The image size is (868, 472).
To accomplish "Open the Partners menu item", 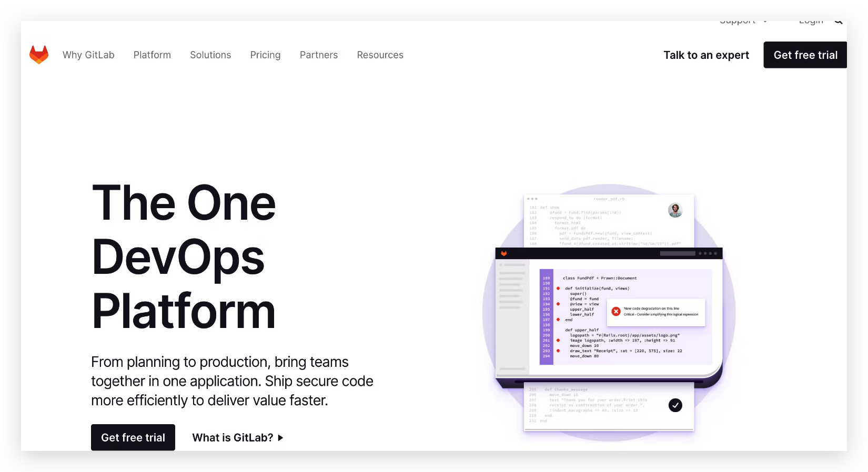I will [319, 55].
